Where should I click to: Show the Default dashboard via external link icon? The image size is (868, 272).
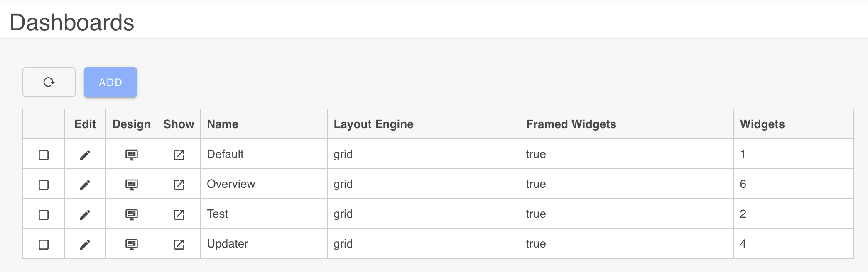[179, 154]
